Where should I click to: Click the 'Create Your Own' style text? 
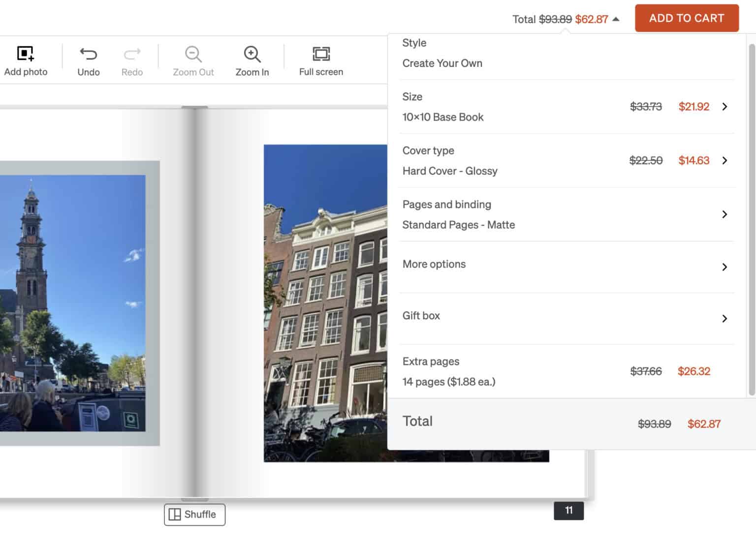coord(442,63)
